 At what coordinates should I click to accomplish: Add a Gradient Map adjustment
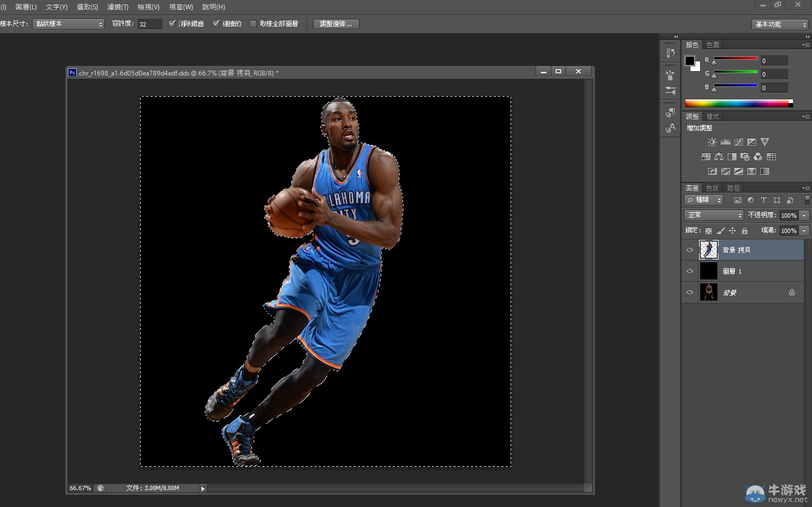(765, 171)
